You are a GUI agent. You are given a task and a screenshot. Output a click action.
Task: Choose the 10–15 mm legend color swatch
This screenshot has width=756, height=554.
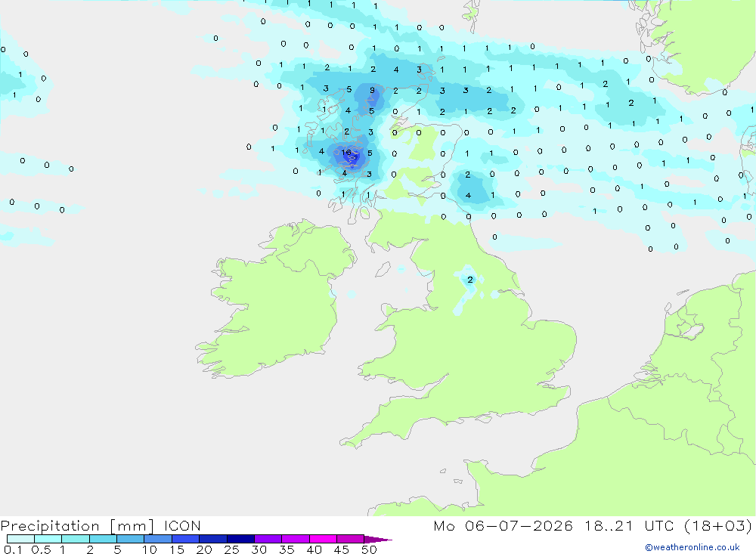[158, 539]
